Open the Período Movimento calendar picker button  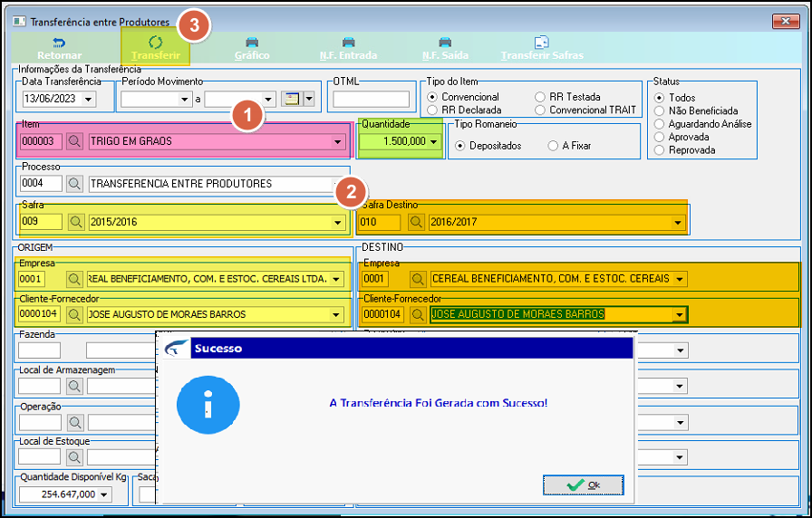(x=293, y=99)
